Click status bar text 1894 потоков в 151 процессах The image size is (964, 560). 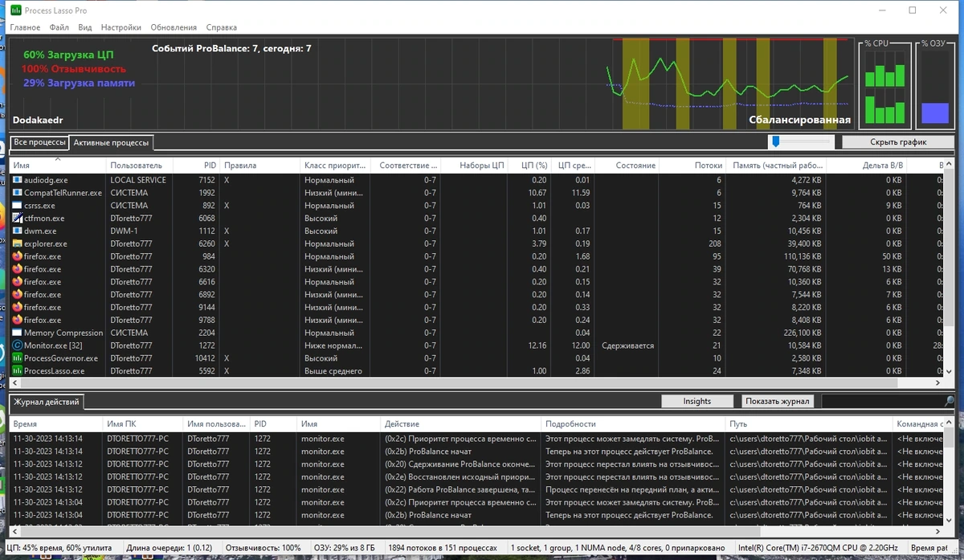click(x=443, y=547)
